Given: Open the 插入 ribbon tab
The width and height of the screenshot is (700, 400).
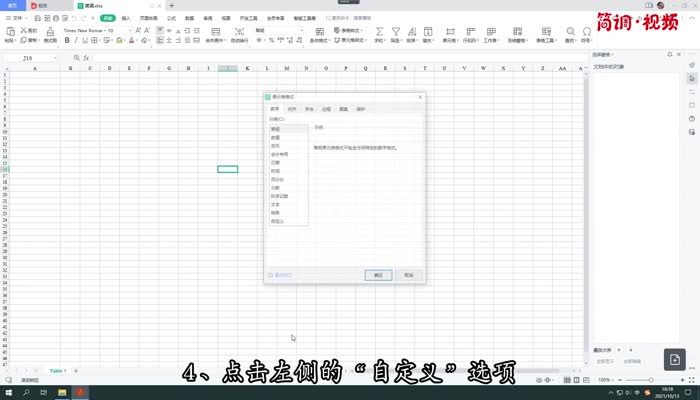Looking at the screenshot, I should [126, 18].
